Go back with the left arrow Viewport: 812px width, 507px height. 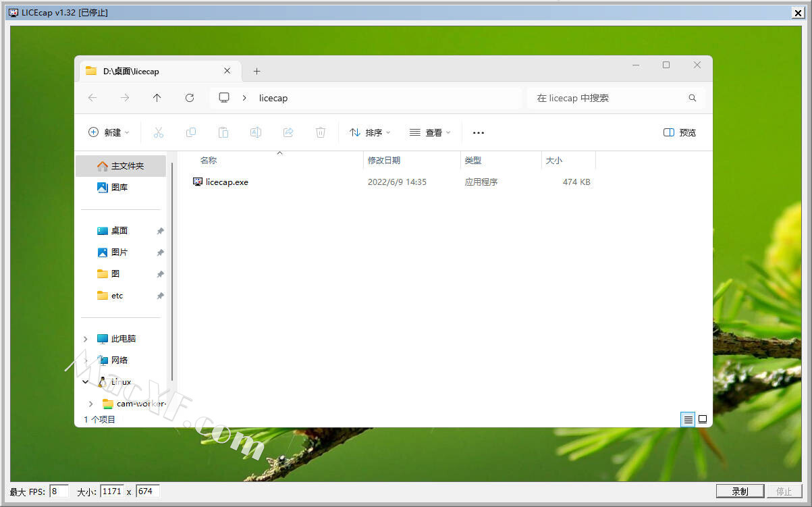pyautogui.click(x=92, y=98)
